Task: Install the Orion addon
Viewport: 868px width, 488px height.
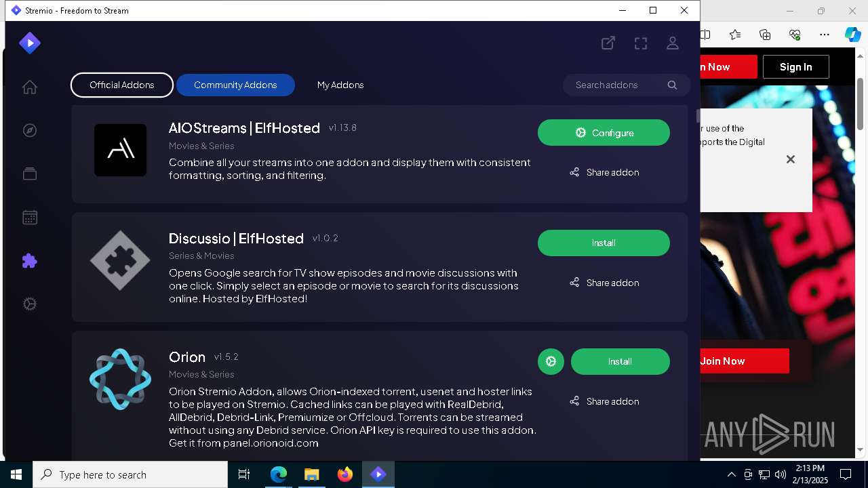Action: [x=620, y=361]
